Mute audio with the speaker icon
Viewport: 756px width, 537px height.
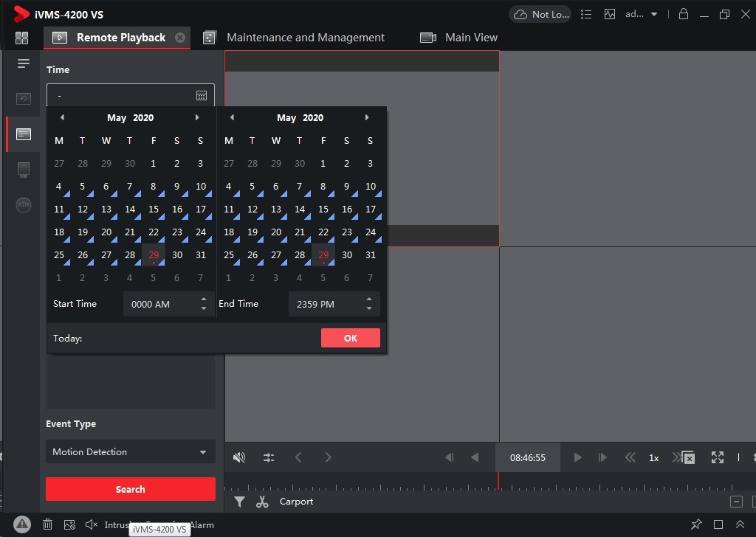click(x=239, y=457)
